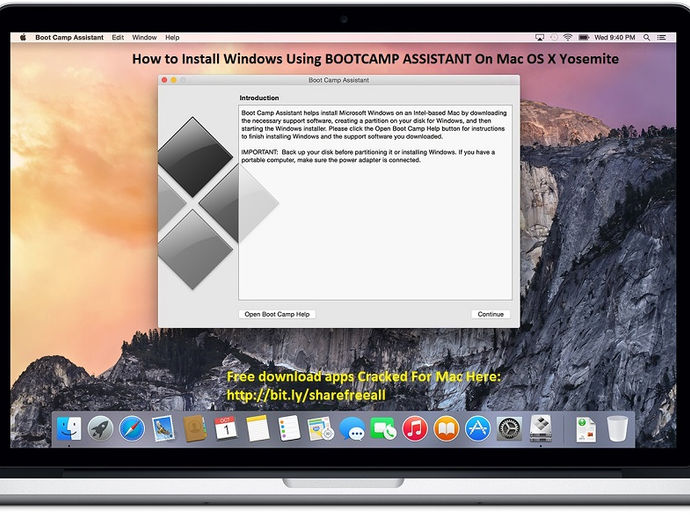Open Calendar icon in dock

(x=226, y=428)
